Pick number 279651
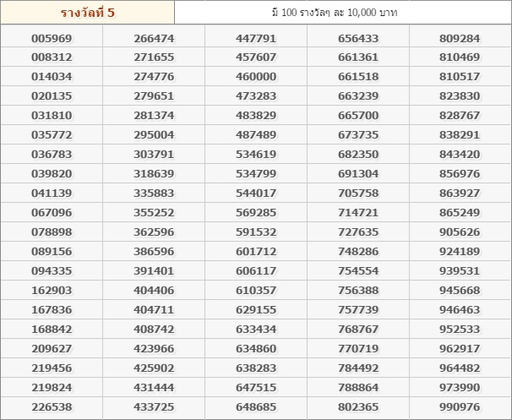 point(154,96)
